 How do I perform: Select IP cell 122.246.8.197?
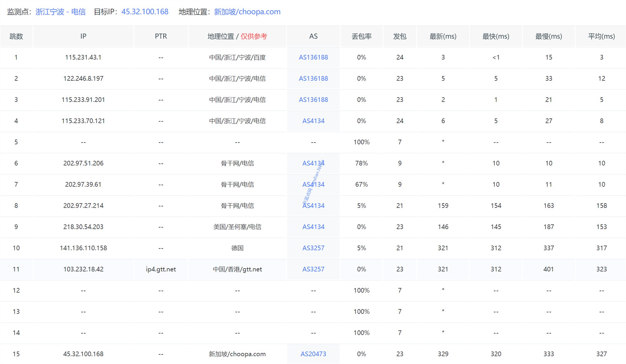click(83, 78)
